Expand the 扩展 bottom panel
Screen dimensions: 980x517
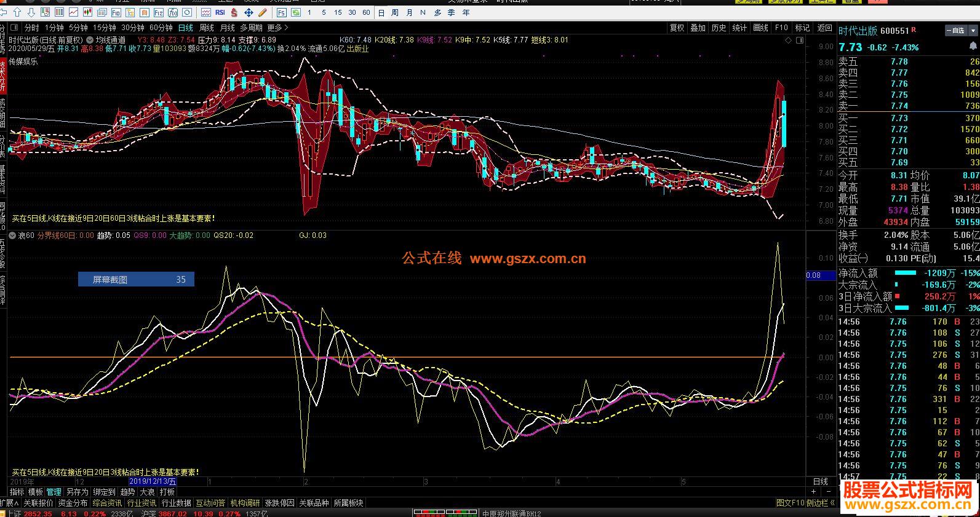coord(10,503)
